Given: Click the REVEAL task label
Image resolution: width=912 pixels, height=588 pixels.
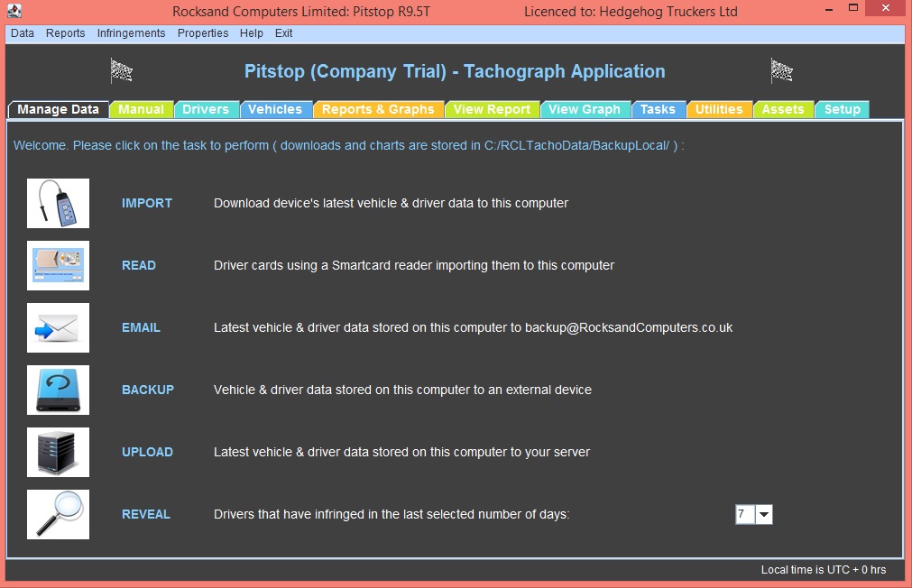Looking at the screenshot, I should [x=146, y=514].
